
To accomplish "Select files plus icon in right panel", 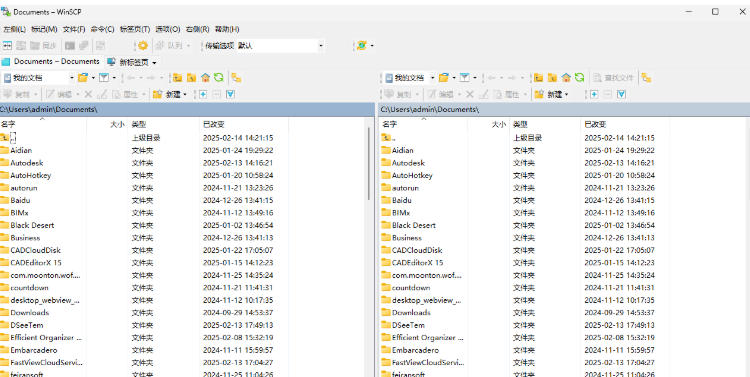I will (594, 94).
